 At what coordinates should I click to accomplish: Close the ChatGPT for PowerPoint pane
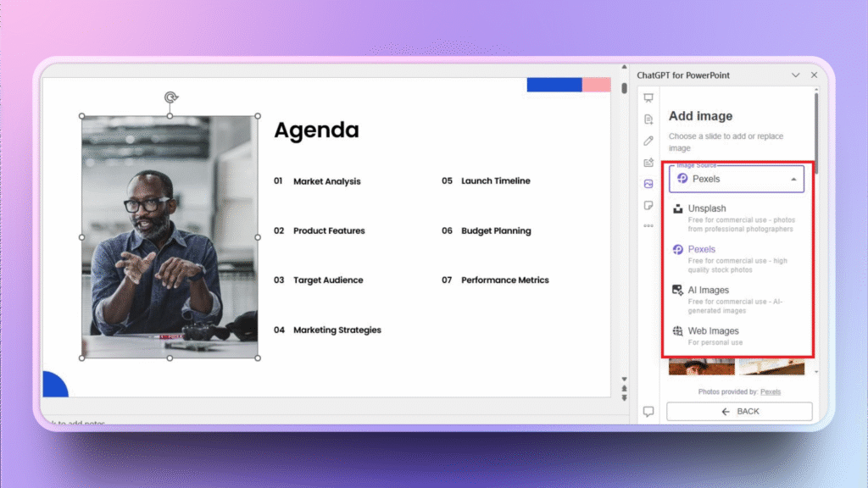[x=815, y=75]
